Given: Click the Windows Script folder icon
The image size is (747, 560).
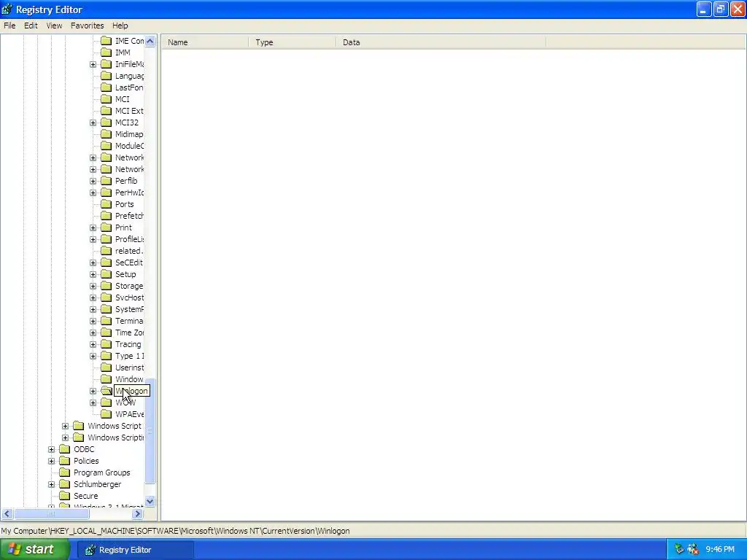Looking at the screenshot, I should (79, 426).
